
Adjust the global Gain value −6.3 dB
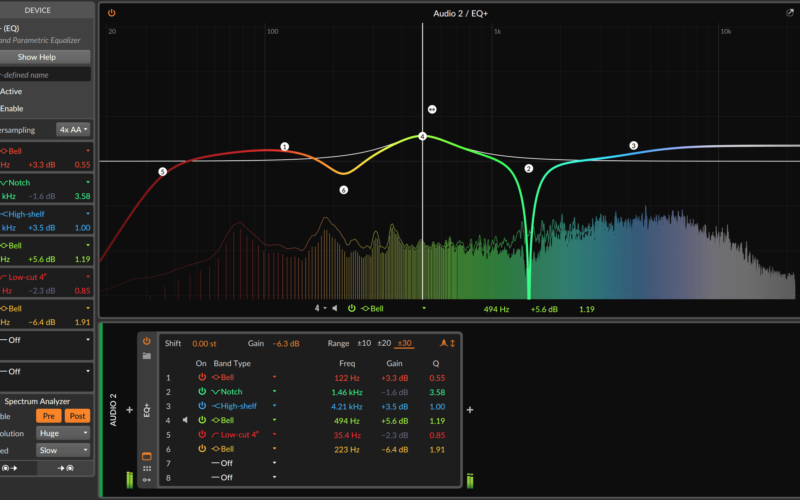click(286, 343)
